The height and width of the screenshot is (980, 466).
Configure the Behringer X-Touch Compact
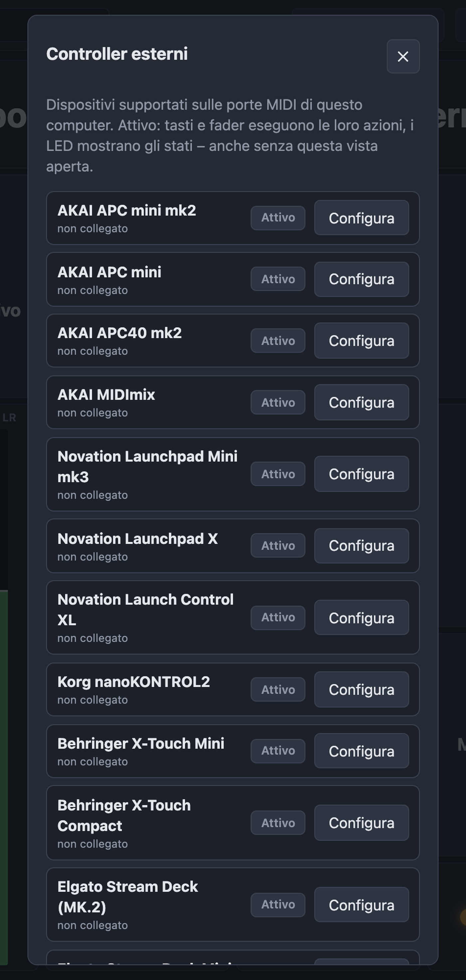point(361,823)
